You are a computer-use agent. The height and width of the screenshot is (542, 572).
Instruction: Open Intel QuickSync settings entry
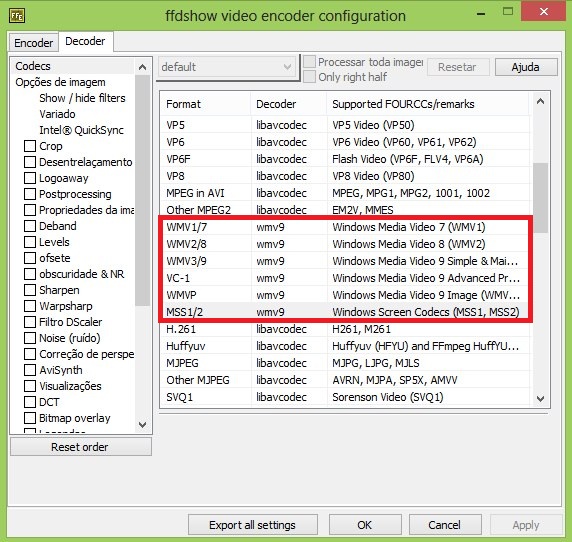(81, 130)
